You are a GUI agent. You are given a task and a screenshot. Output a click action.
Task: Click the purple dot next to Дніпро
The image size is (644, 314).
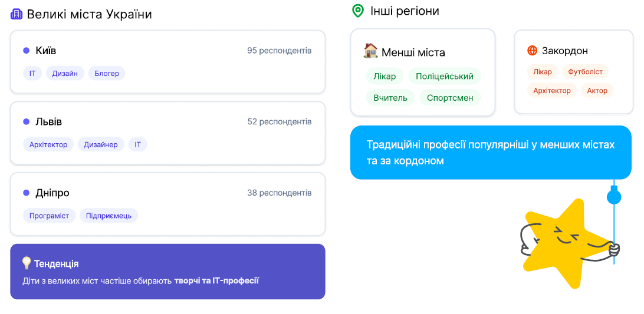(26, 193)
